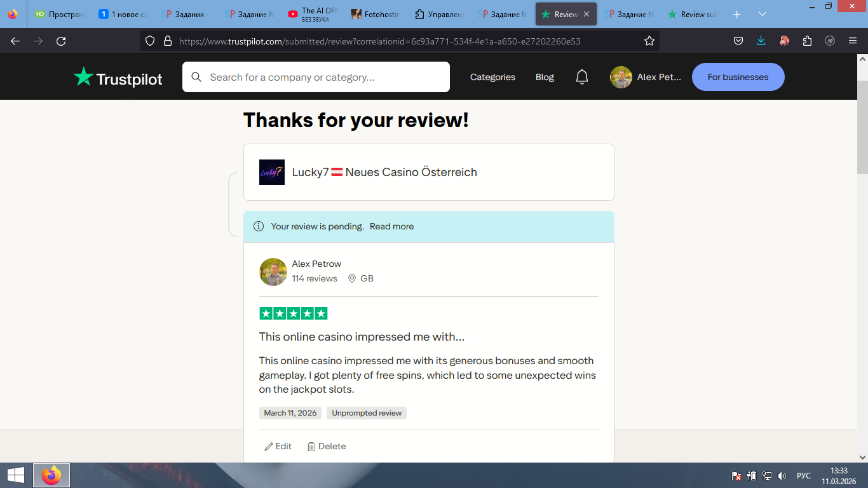868x488 pixels.
Task: Focus the 'Search for a company or category' field
Action: pyautogui.click(x=316, y=77)
